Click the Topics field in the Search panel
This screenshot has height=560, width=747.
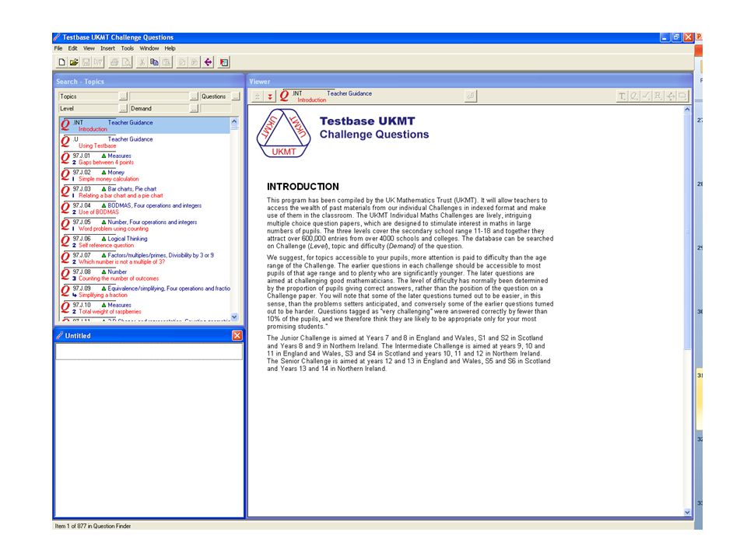89,96
